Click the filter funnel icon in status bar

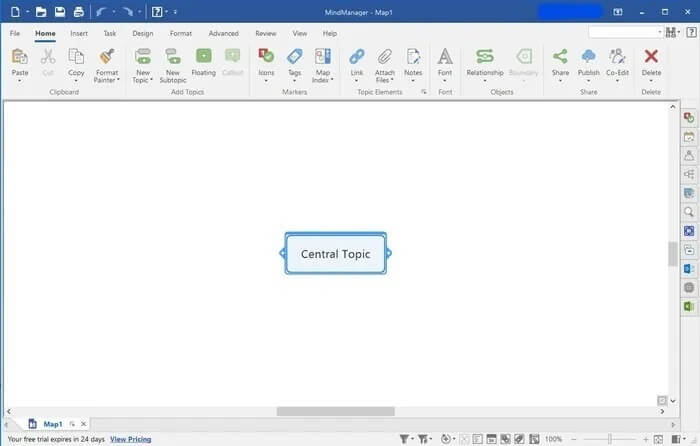point(404,439)
